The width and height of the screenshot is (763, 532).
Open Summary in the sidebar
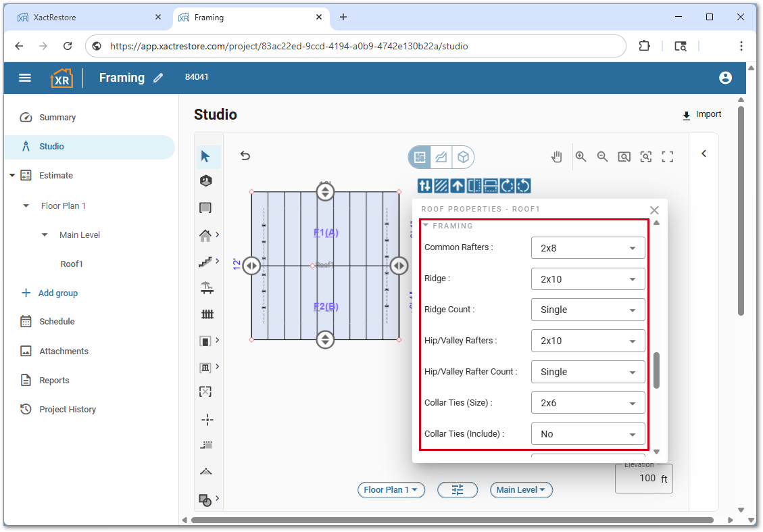[57, 118]
